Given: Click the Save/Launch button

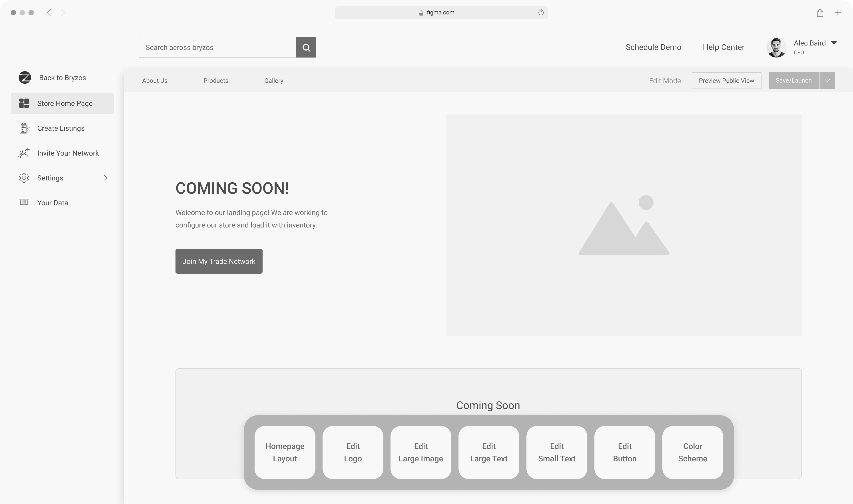Looking at the screenshot, I should pyautogui.click(x=793, y=81).
